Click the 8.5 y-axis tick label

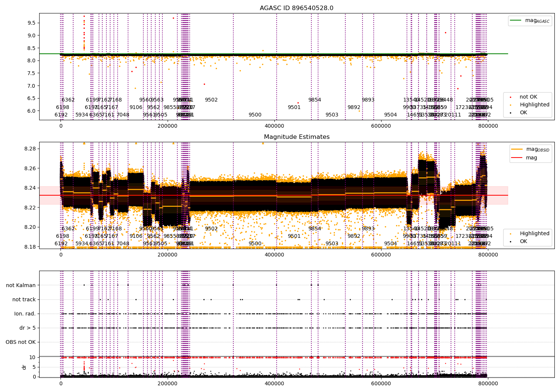pos(31,48)
